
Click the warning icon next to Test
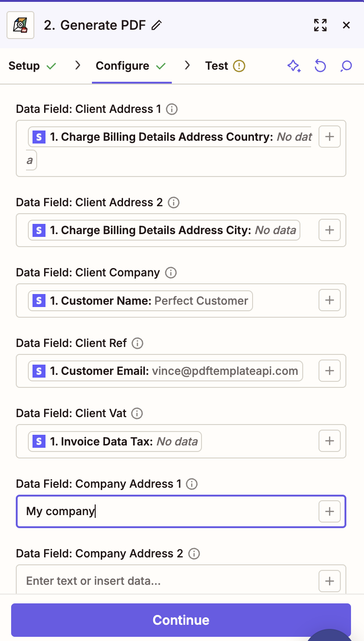240,65
